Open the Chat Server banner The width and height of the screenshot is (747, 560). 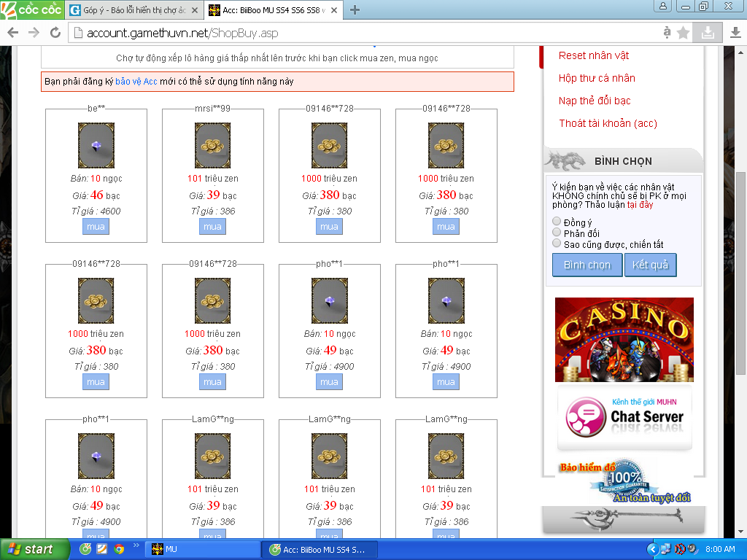click(x=624, y=417)
